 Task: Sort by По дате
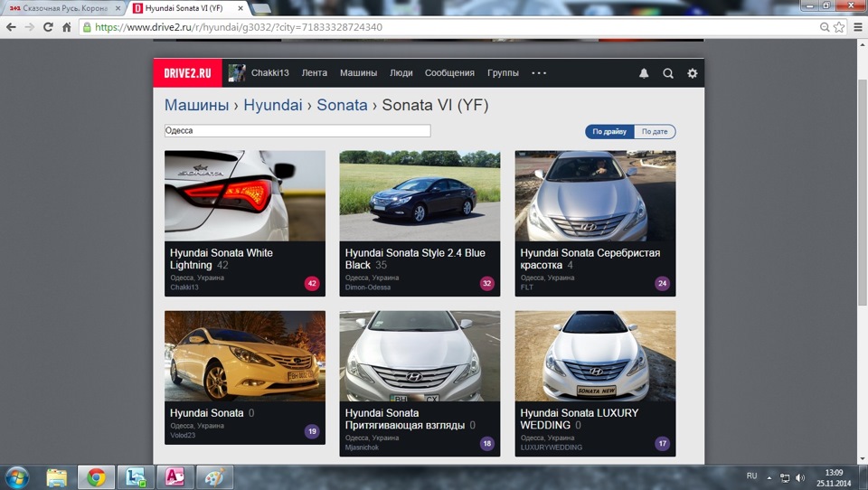click(x=655, y=132)
